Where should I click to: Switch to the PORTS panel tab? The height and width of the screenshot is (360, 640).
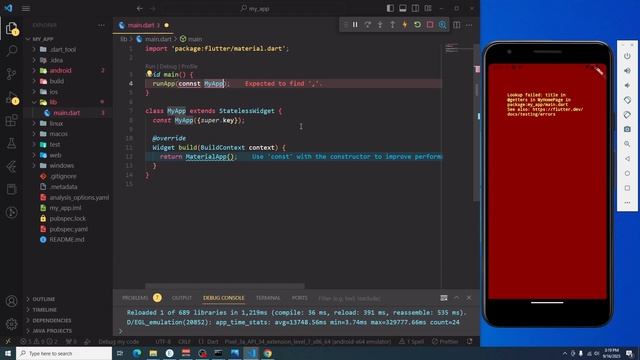pos(300,298)
